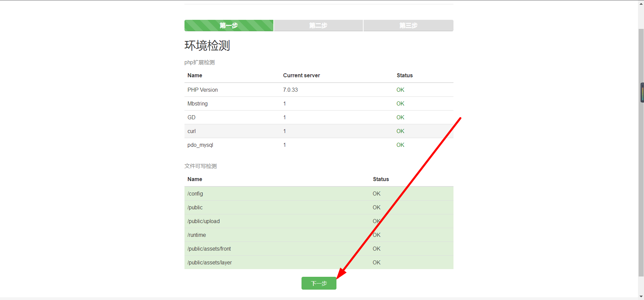
Task: Click the scrollbar down arrow
Action: pyautogui.click(x=641, y=297)
